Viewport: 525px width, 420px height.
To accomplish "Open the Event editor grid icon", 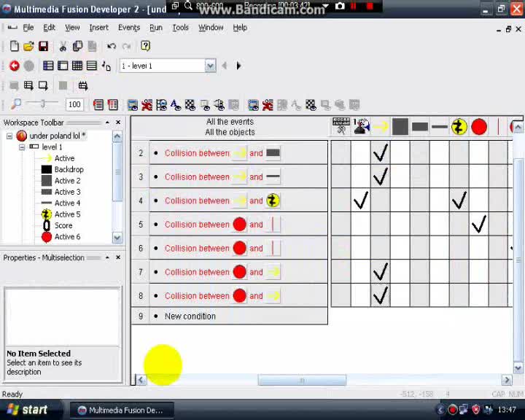I will (77, 66).
